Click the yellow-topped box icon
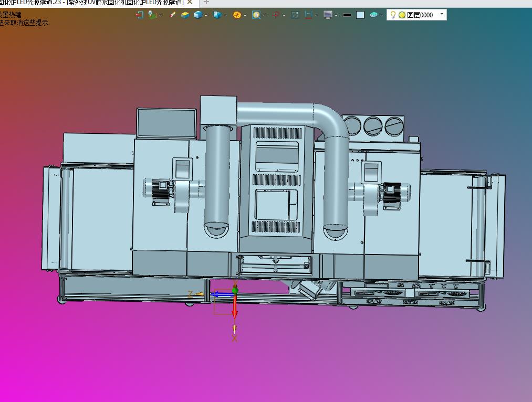The image size is (532, 402). point(185,15)
